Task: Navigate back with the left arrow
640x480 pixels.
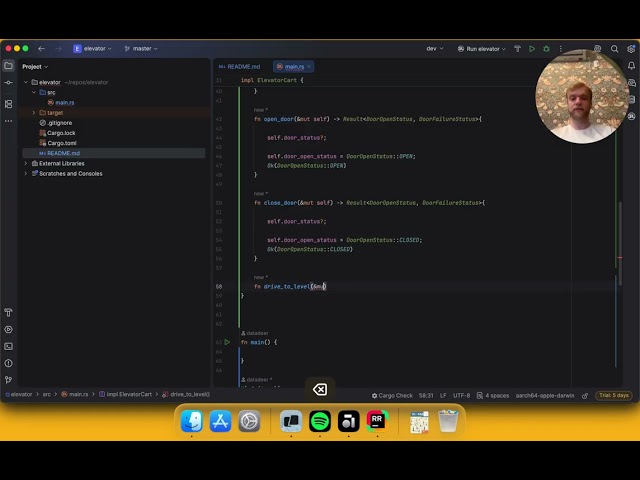Action: click(x=41, y=49)
